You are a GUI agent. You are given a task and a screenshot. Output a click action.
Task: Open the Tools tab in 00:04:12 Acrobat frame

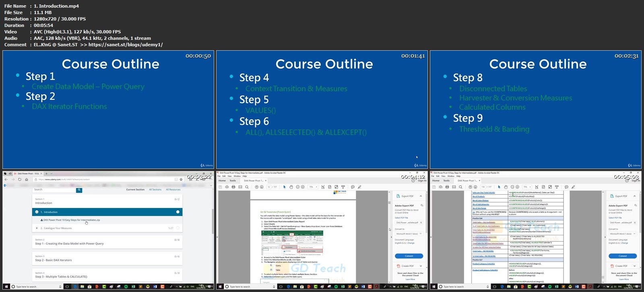233,181
